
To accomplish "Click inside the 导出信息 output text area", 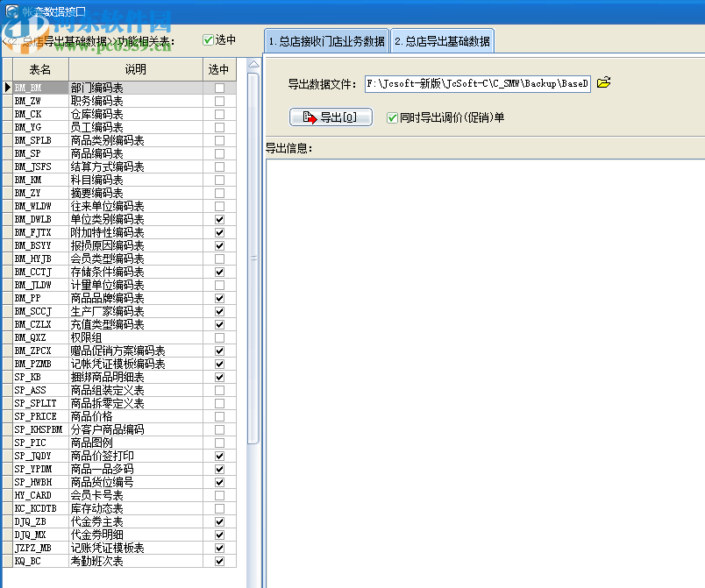I will tap(486, 372).
